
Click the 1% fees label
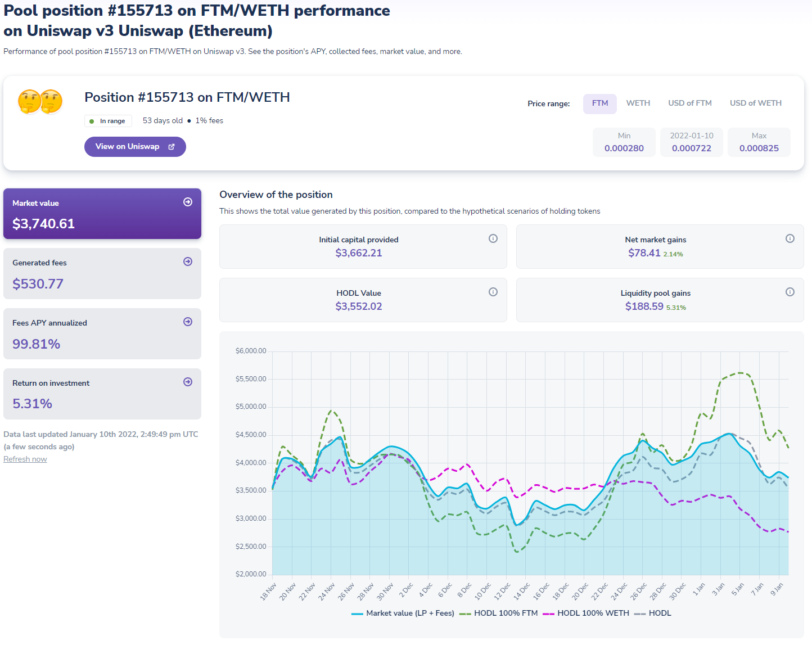tap(209, 121)
